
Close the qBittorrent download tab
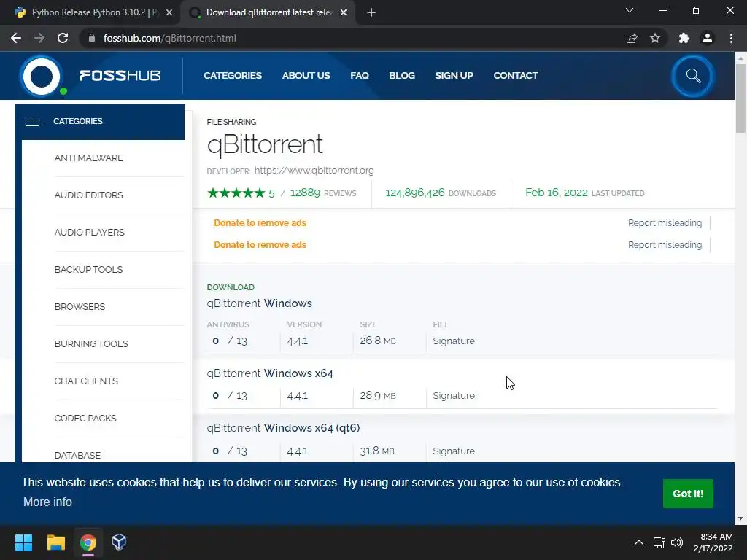[344, 13]
